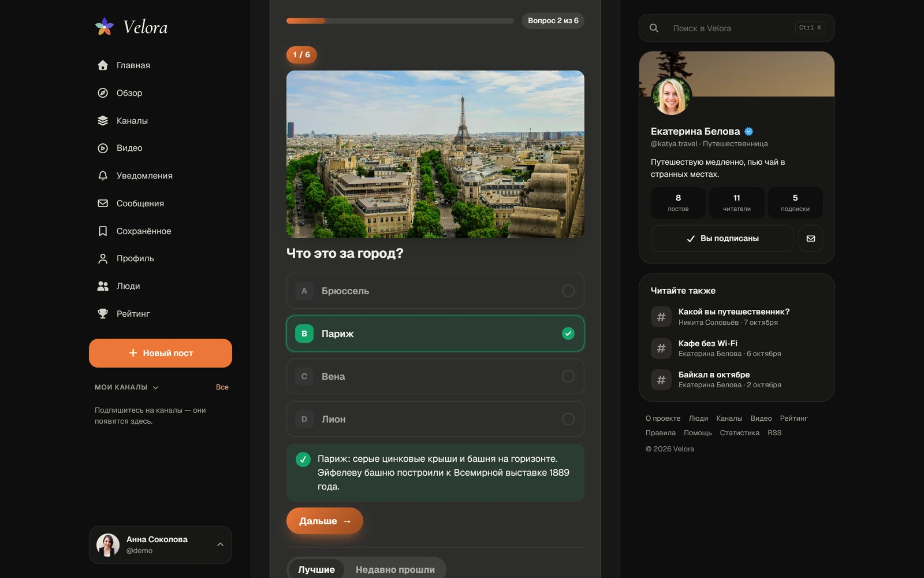Click the Люди group icon

pos(103,286)
